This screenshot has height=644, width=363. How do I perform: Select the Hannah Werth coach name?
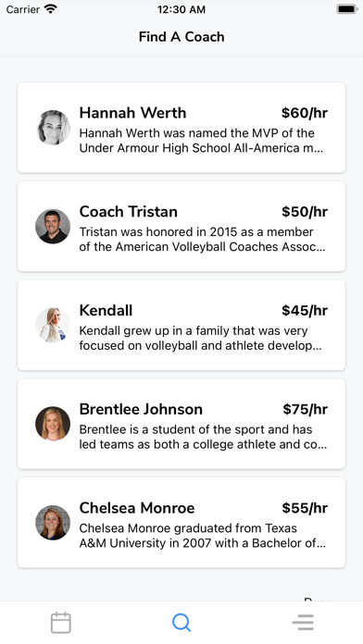pyautogui.click(x=132, y=113)
